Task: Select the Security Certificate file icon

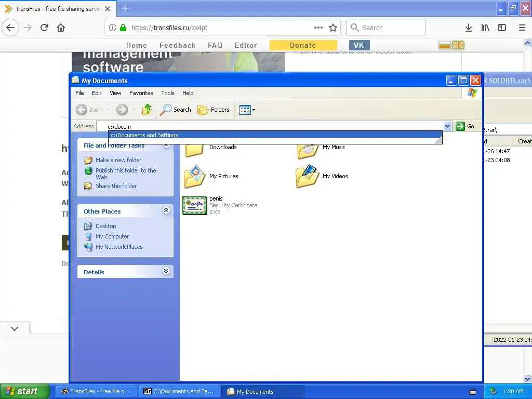Action: (195, 206)
